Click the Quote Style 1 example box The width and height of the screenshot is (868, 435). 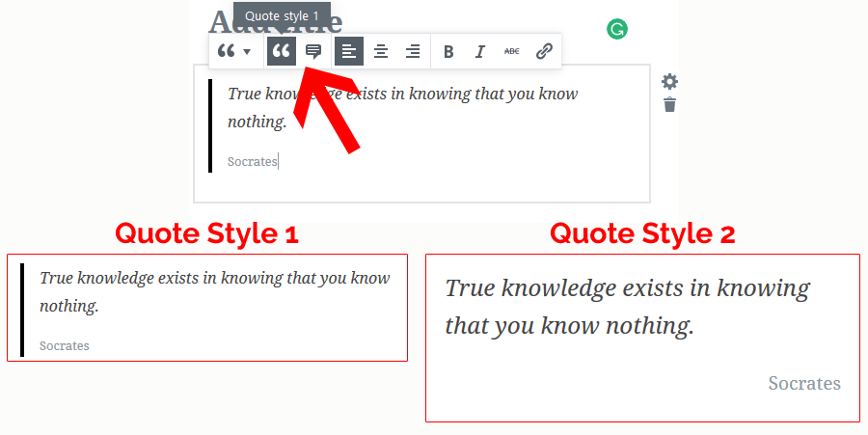click(x=207, y=307)
